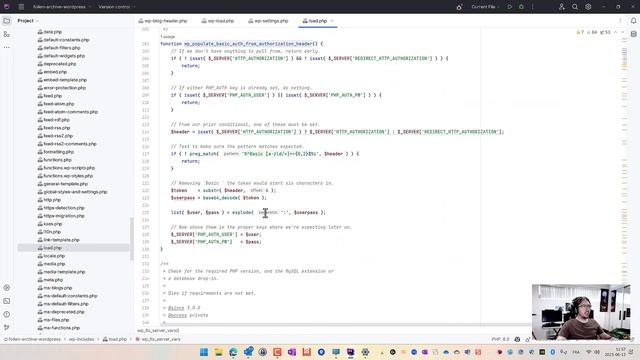
Task: Click PHP language level in status bar
Action: (500, 339)
